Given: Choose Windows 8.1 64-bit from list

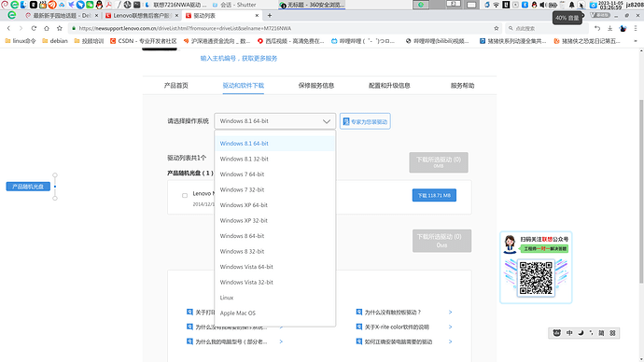Looking at the screenshot, I should 274,144.
